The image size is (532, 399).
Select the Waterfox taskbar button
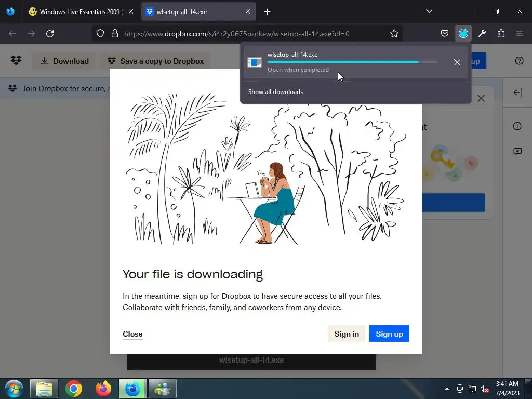(x=133, y=389)
